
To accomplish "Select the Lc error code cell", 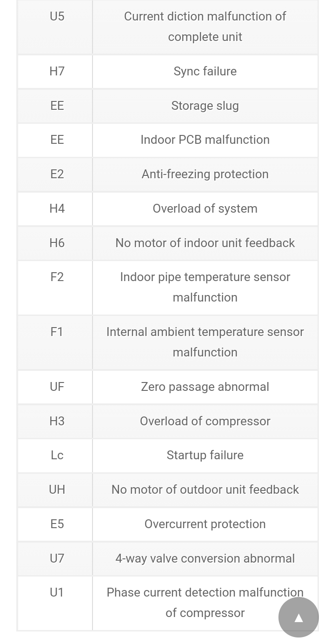I will [x=57, y=455].
